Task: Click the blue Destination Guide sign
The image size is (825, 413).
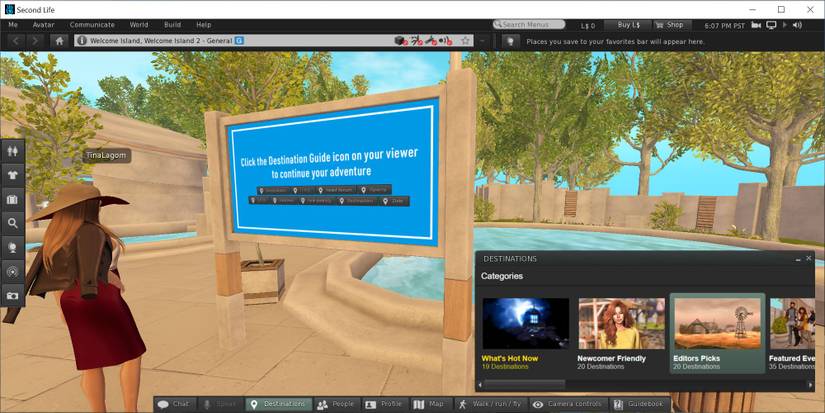Action: click(335, 172)
